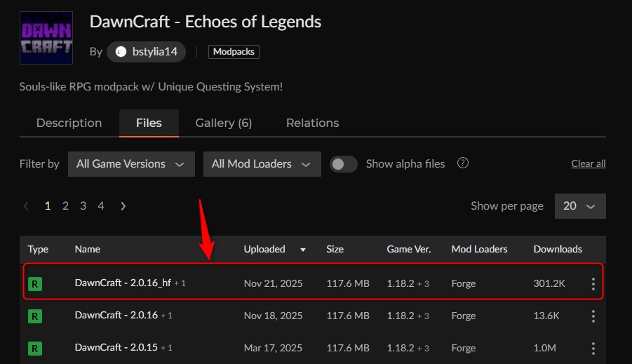Image resolution: width=632 pixels, height=364 pixels.
Task: Click Forge loader in 2.0.16_hf row
Action: click(x=464, y=284)
